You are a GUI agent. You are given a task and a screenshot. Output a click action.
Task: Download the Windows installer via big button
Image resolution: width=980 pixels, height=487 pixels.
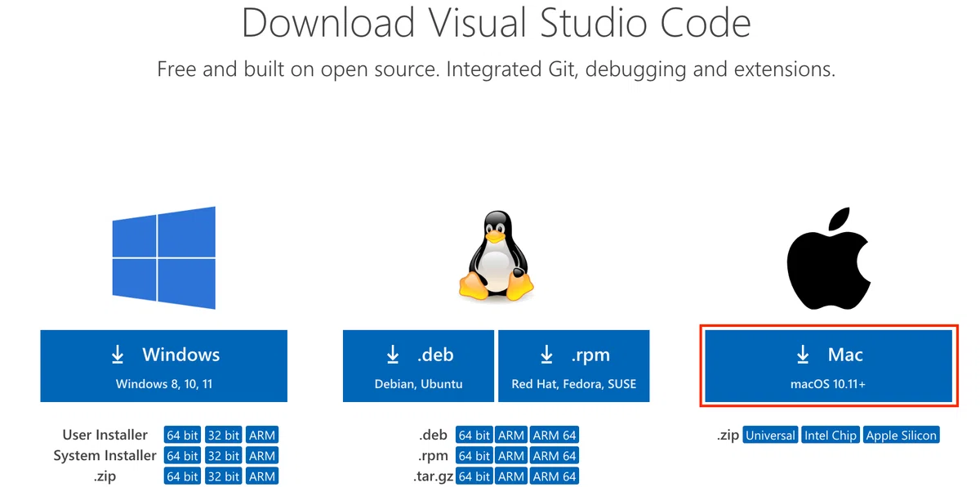(x=164, y=366)
